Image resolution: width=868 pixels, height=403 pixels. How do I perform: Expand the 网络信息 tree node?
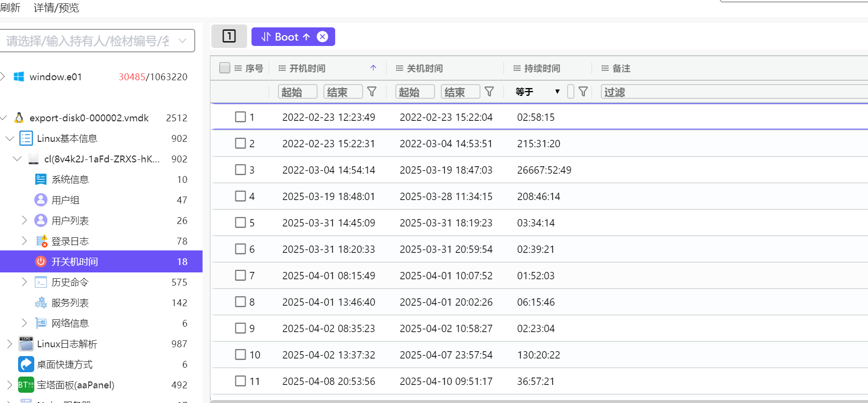[24, 323]
